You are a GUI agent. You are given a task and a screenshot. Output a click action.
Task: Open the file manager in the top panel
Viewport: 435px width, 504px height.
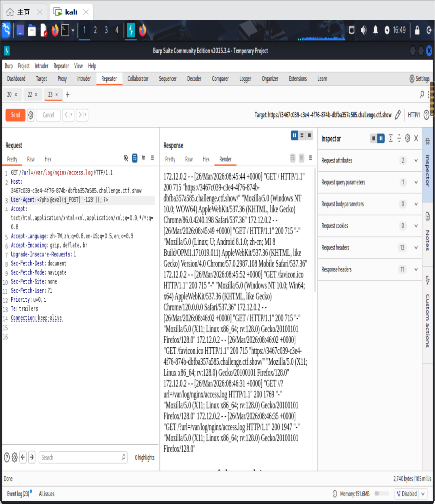(x=32, y=30)
